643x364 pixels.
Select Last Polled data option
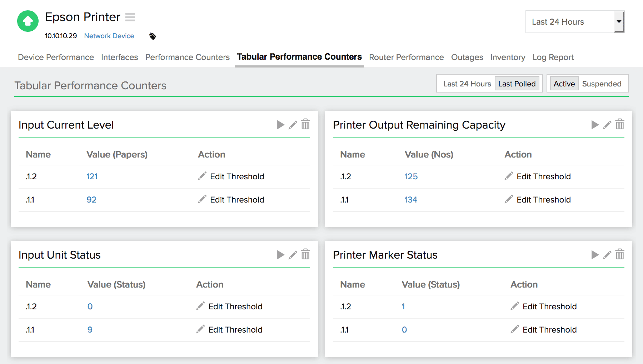tap(517, 83)
